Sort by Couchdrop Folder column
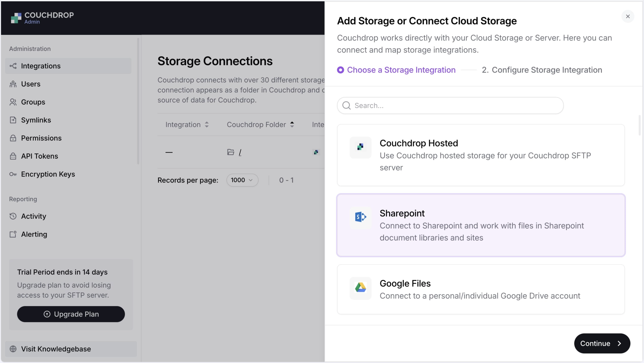644x363 pixels. pos(260,125)
